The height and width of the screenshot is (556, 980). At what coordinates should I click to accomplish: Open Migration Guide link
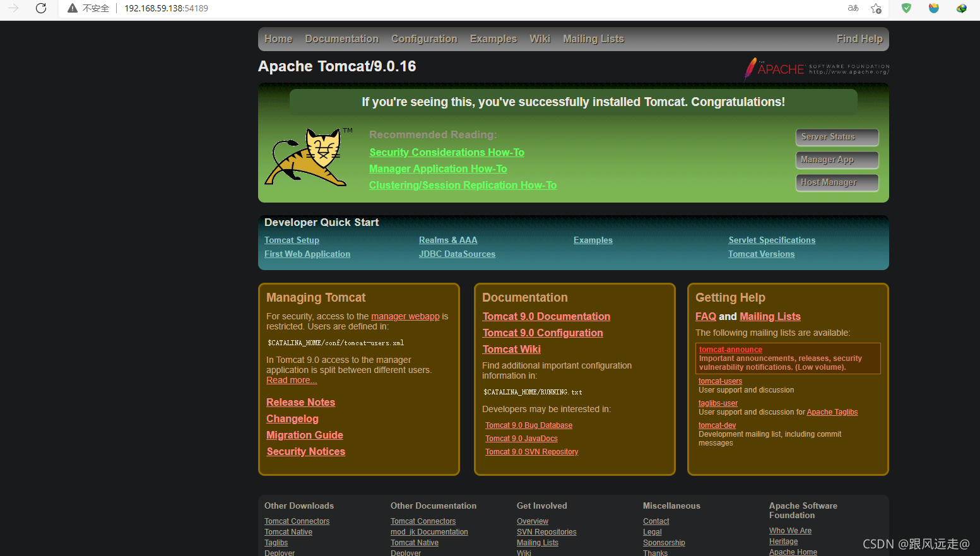tap(305, 435)
